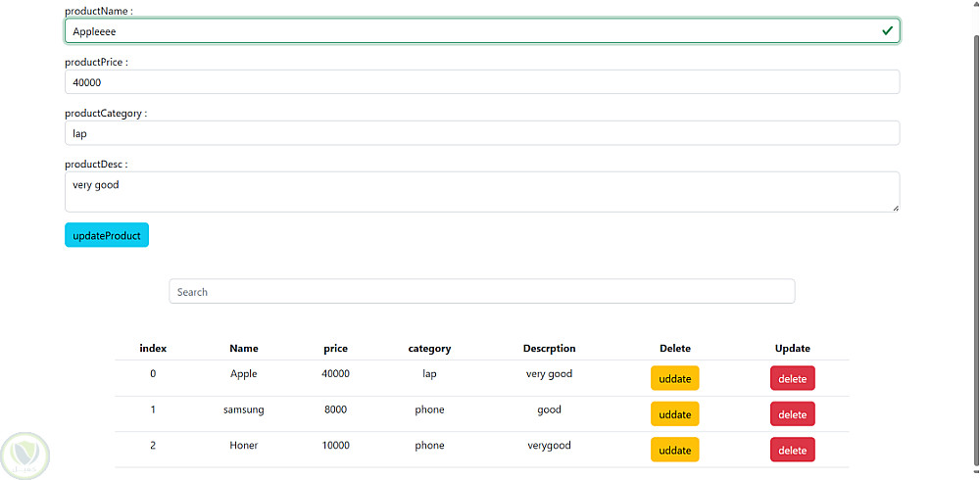Image resolution: width=980 pixels, height=480 pixels.
Task: Click the green validation checkmark in productName field
Action: point(887,31)
